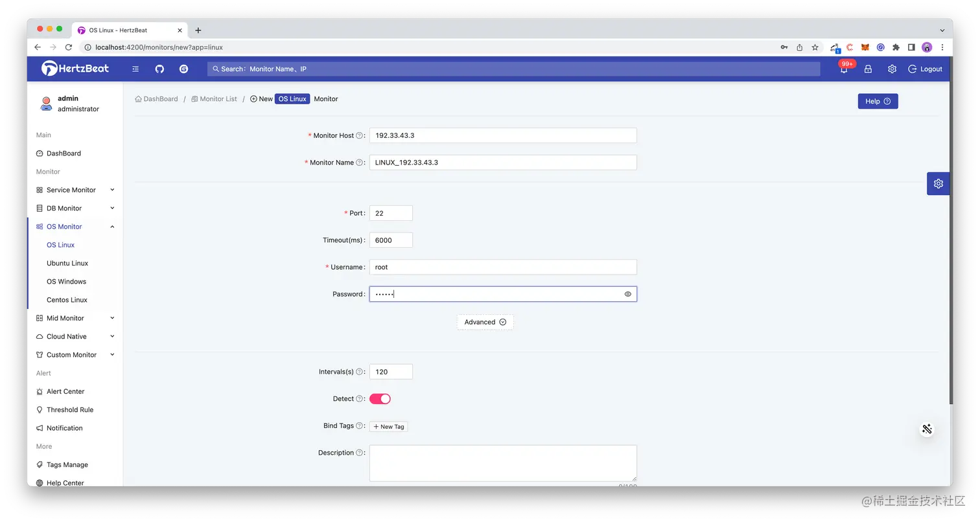Click the search bar Monitor Name, IP
The height and width of the screenshot is (522, 980).
coord(514,69)
